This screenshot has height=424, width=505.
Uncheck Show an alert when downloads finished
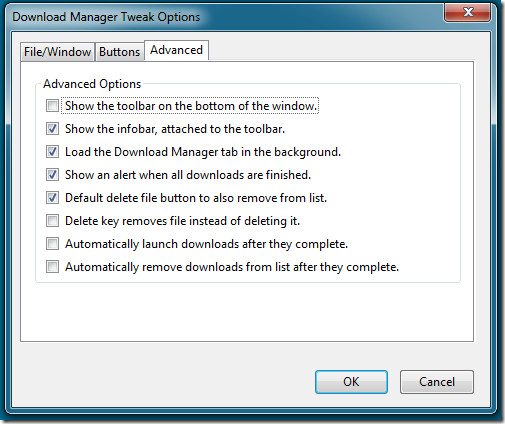(x=52, y=175)
